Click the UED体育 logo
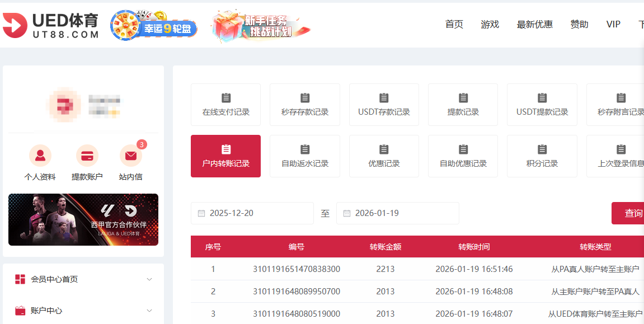 point(51,25)
